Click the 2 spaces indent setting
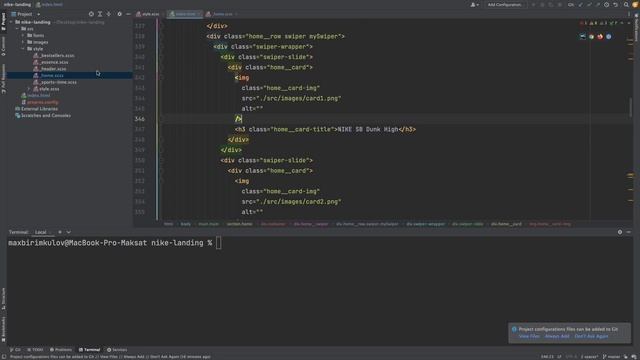The width and height of the screenshot is (640, 360). point(589,357)
